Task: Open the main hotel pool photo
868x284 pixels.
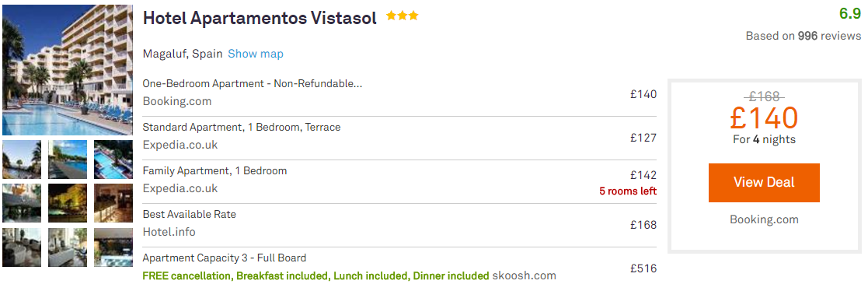Action: click(x=68, y=70)
